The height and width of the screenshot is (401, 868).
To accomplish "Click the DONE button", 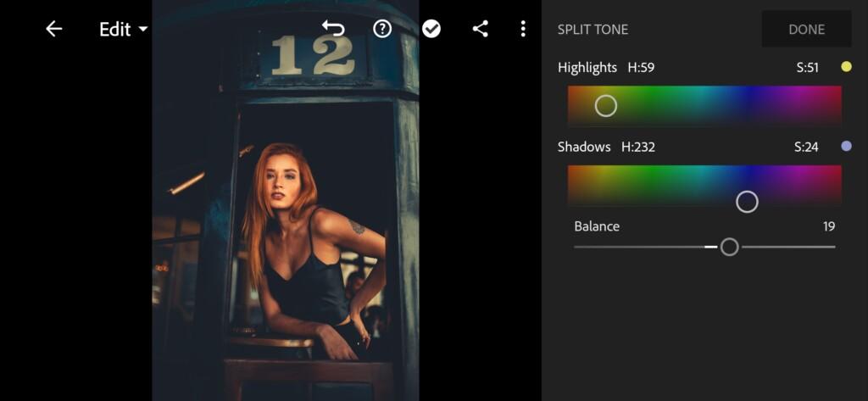I will [807, 29].
